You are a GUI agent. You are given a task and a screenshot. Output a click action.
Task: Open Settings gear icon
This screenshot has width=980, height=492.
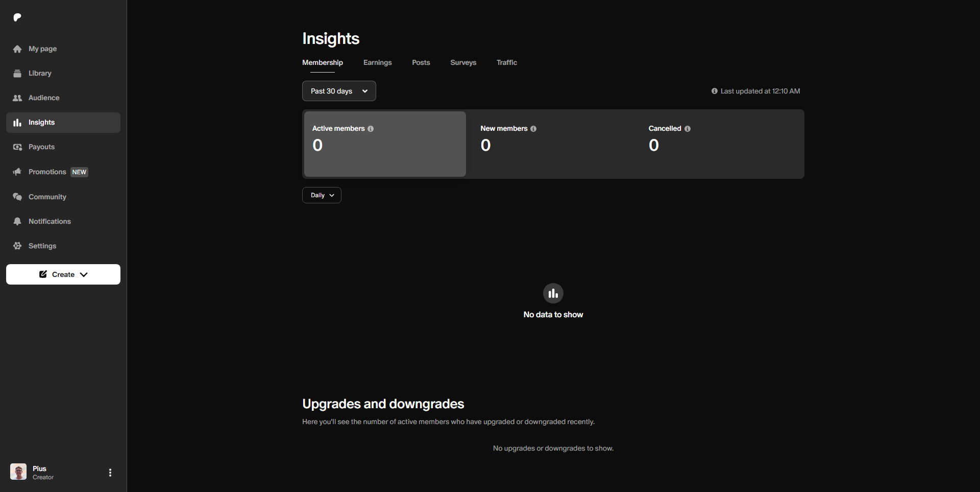point(17,246)
